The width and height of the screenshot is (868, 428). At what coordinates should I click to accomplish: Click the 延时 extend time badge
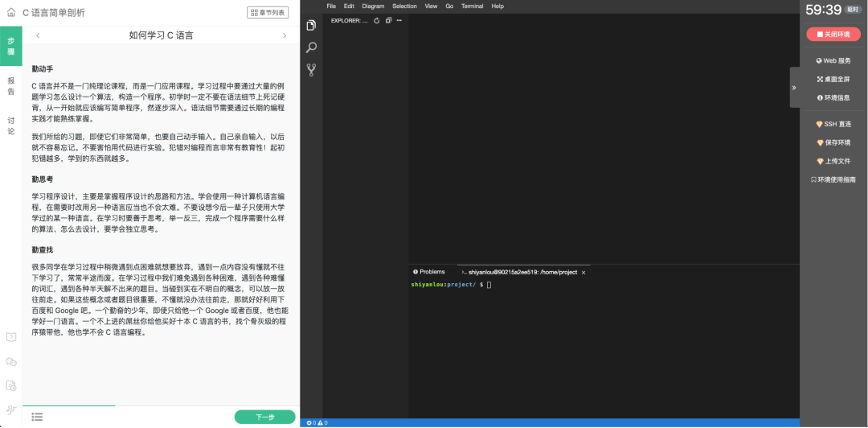(853, 10)
